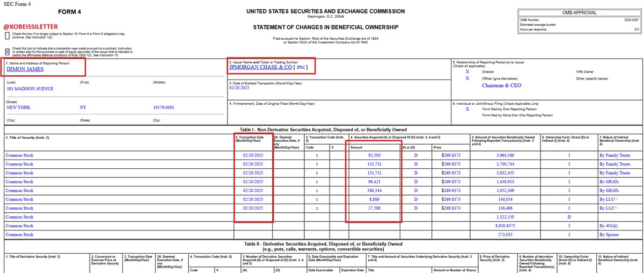The image size is (644, 273).
Task: Click the X mark beside Director
Action: click(467, 71)
